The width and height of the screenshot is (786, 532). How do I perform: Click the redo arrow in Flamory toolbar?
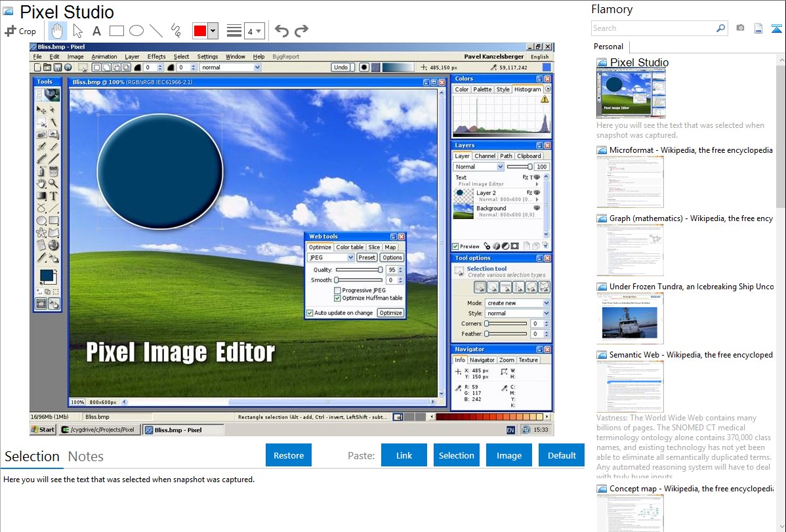pyautogui.click(x=301, y=31)
